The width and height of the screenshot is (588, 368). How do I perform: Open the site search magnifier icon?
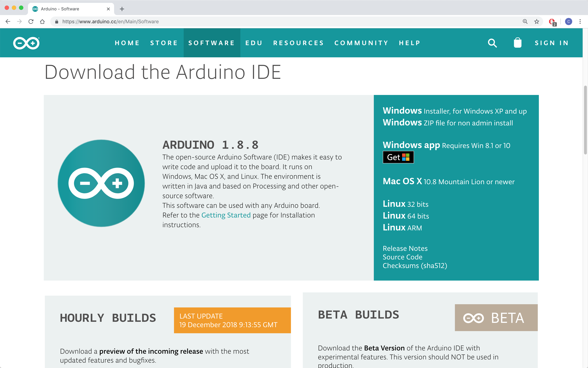pos(492,43)
